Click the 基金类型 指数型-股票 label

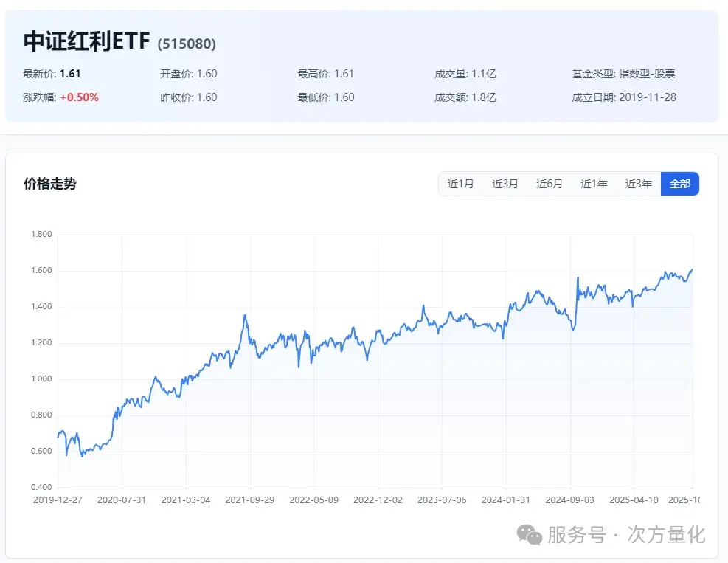623,74
